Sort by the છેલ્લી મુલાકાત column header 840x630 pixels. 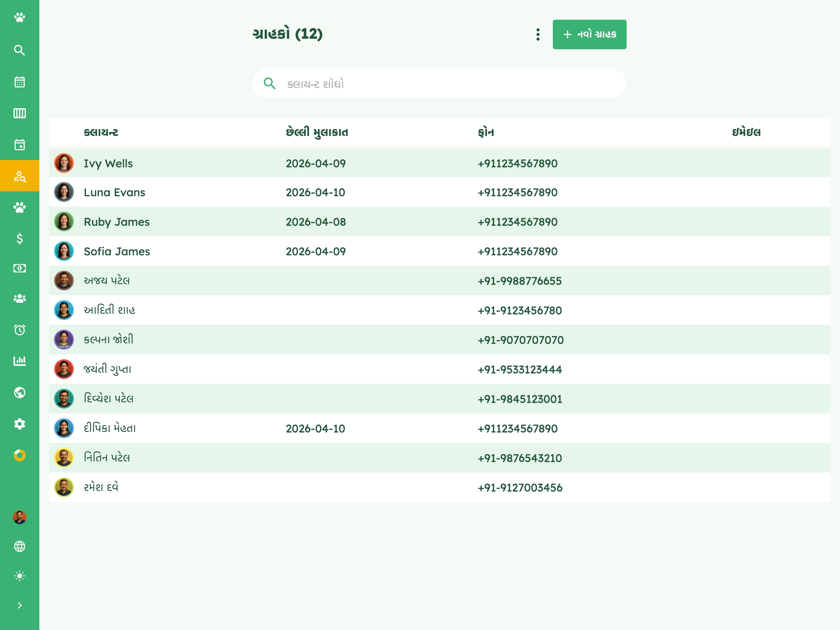tap(317, 132)
